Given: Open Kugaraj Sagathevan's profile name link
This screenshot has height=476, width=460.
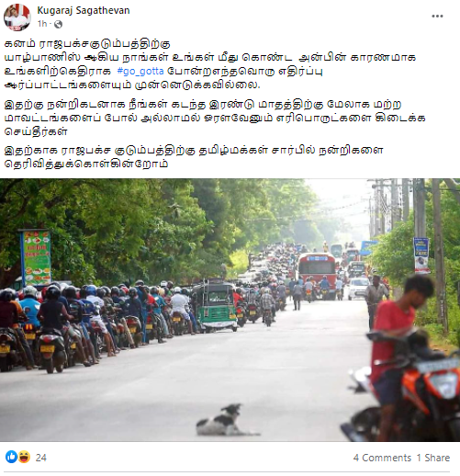Looking at the screenshot, I should click(84, 10).
